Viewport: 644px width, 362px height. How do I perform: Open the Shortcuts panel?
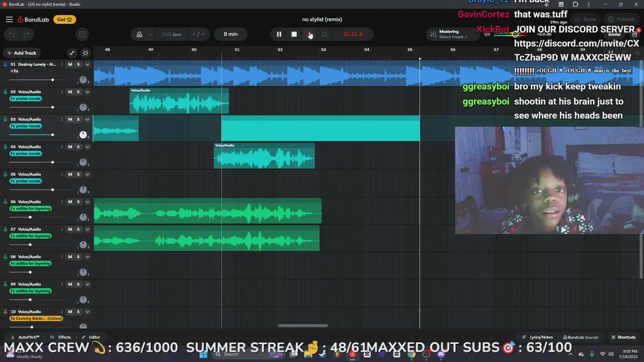(x=623, y=337)
